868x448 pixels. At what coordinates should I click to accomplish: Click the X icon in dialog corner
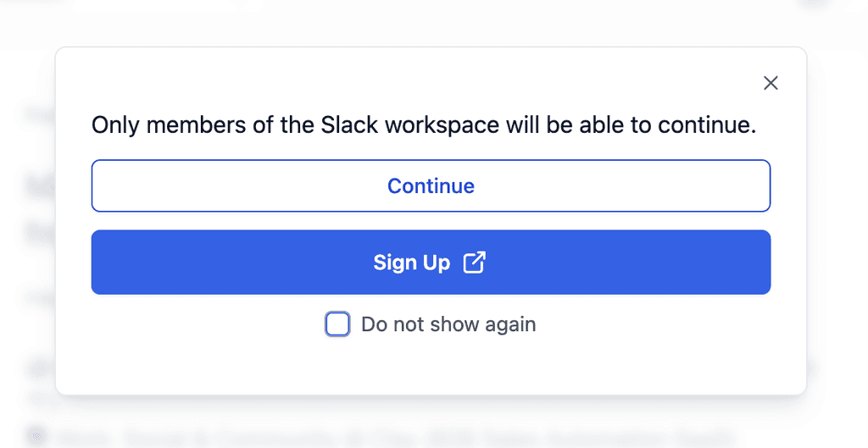(771, 83)
